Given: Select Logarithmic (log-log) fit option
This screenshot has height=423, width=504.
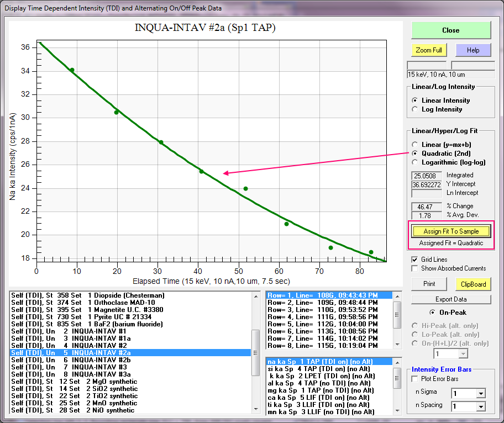Looking at the screenshot, I should click(x=416, y=162).
